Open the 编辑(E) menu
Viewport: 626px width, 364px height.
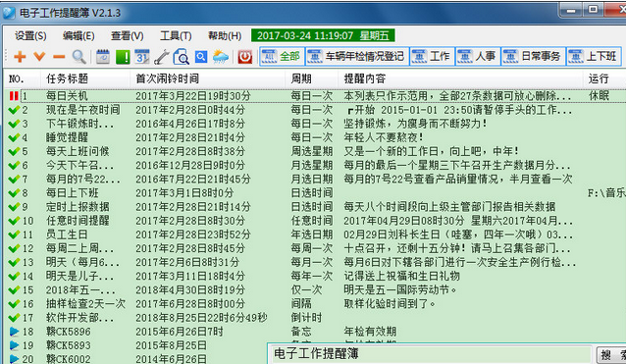78,36
